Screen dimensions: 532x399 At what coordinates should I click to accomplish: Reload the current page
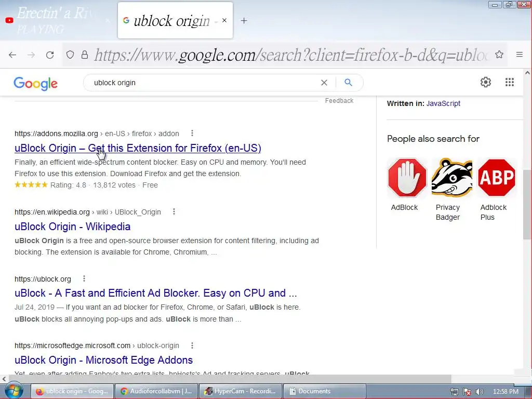coord(50,55)
